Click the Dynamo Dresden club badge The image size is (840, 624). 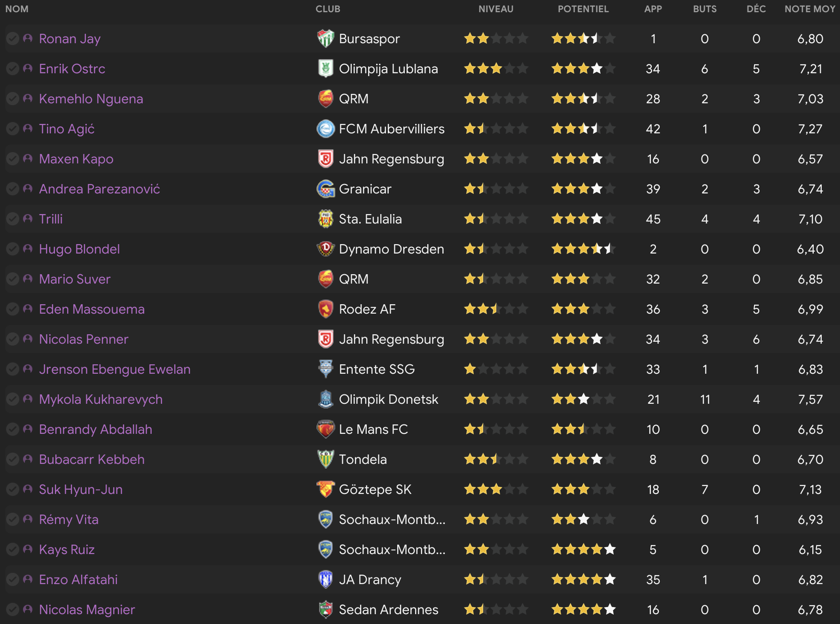point(325,249)
